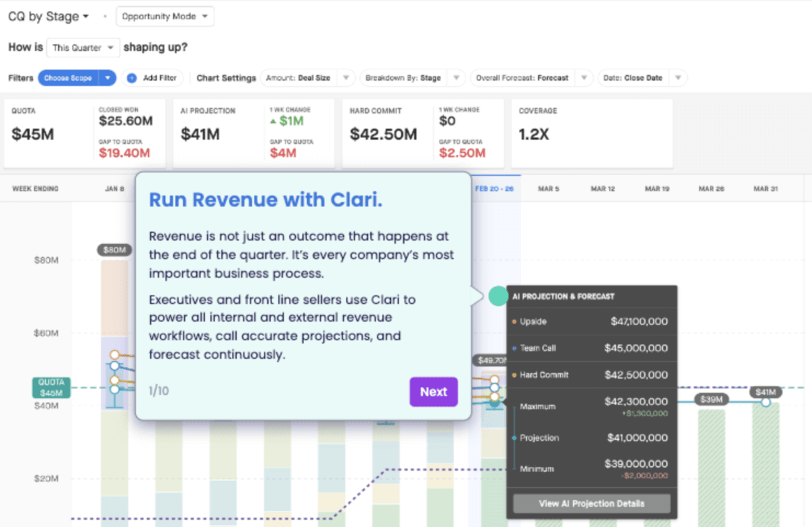Image resolution: width=812 pixels, height=527 pixels.
Task: Select the MAR 12 week header
Action: pos(602,189)
